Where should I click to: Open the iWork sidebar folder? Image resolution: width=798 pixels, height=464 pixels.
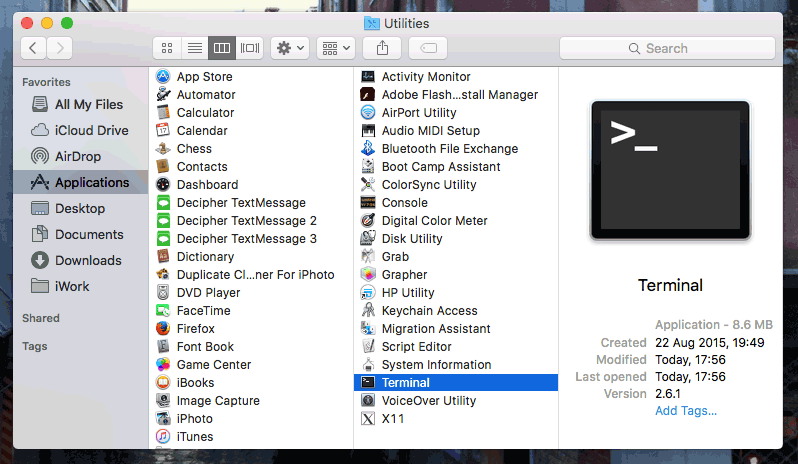(x=81, y=286)
